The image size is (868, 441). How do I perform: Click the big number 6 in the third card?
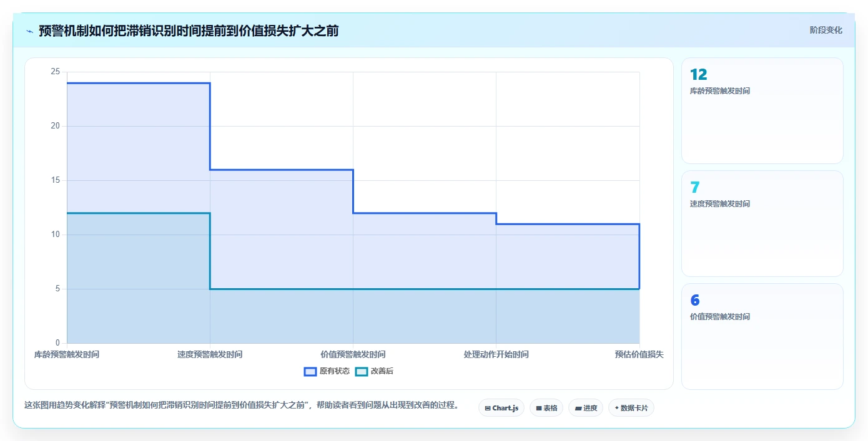(x=695, y=301)
